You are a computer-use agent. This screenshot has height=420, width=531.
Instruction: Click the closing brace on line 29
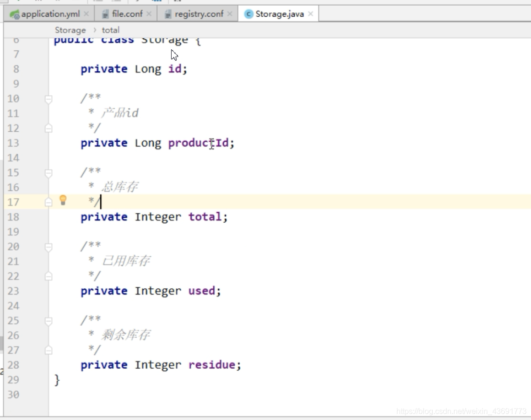point(57,380)
